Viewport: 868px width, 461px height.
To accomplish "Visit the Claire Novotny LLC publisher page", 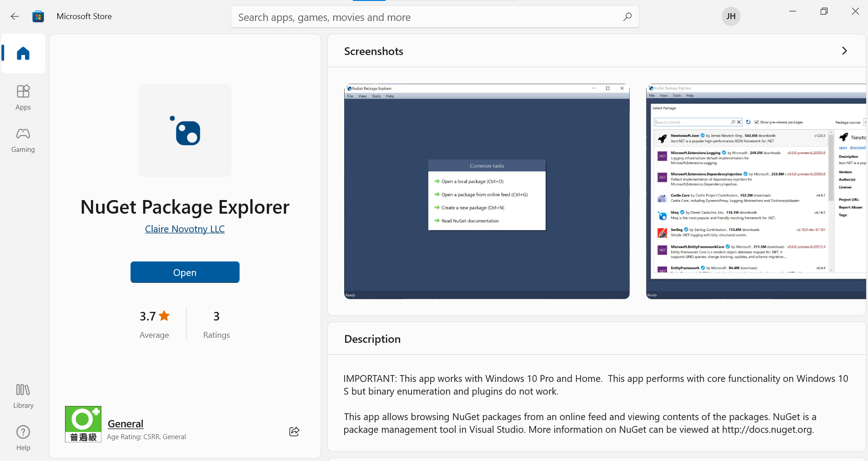I will pyautogui.click(x=185, y=229).
